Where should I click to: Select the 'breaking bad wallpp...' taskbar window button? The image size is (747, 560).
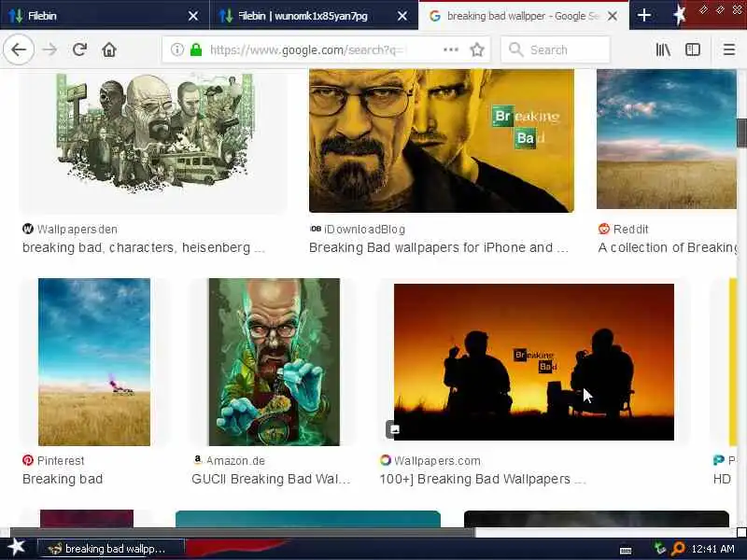coord(110,549)
